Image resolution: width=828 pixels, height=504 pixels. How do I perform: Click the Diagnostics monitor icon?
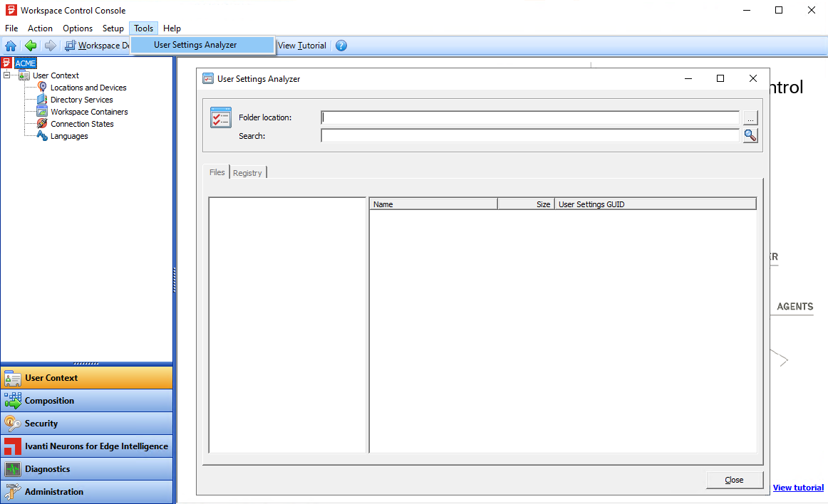pyautogui.click(x=13, y=468)
